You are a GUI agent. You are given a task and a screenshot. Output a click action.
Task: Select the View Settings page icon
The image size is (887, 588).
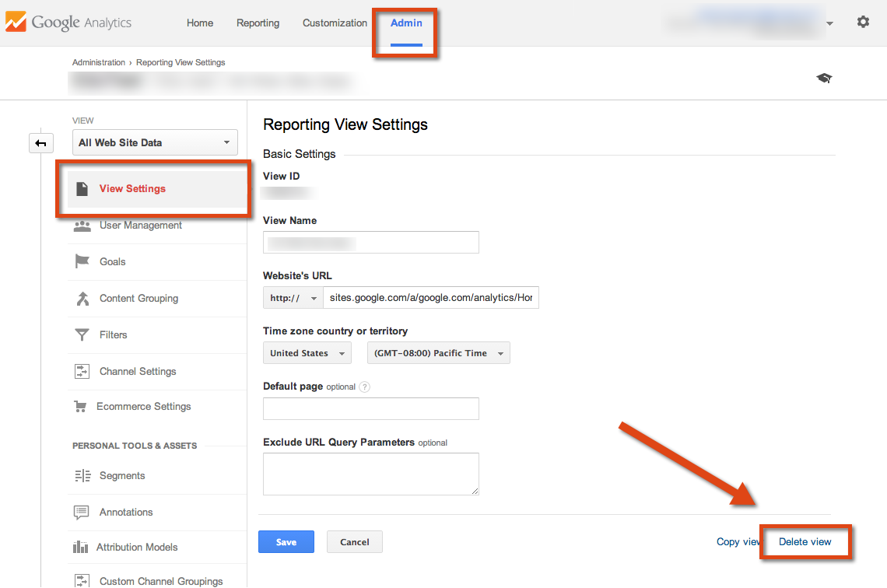[82, 188]
